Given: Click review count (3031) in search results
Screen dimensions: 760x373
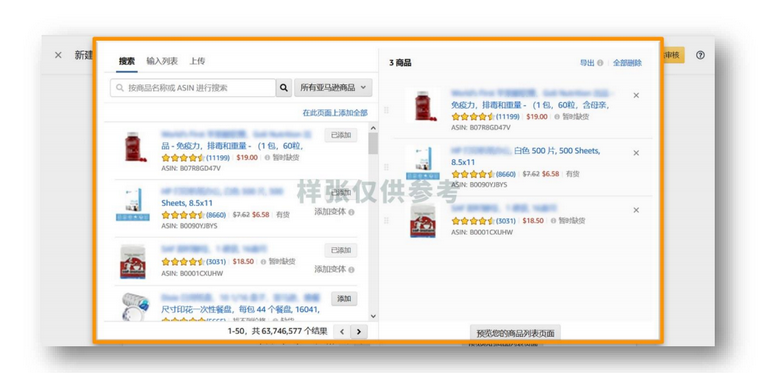Looking at the screenshot, I should tap(216, 262).
